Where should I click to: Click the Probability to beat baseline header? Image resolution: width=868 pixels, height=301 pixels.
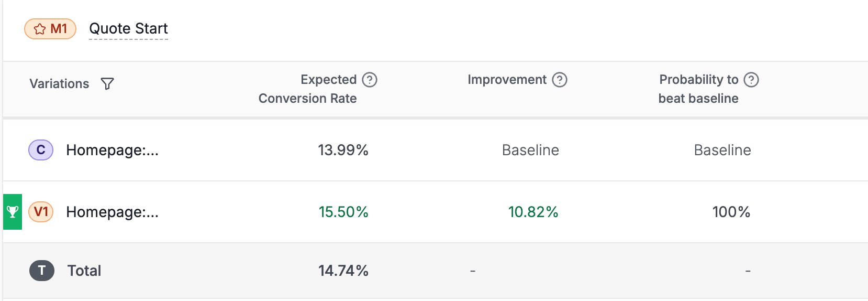point(698,89)
